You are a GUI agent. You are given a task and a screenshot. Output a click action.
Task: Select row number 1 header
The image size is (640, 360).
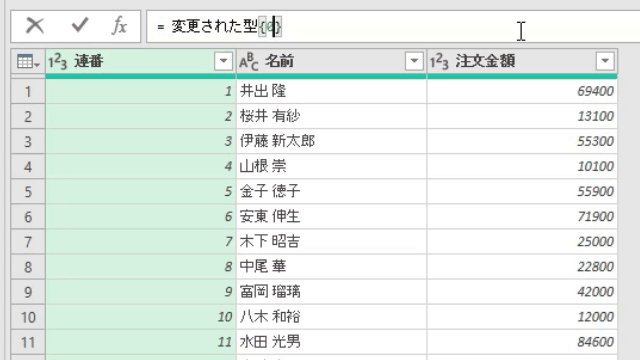click(28, 91)
